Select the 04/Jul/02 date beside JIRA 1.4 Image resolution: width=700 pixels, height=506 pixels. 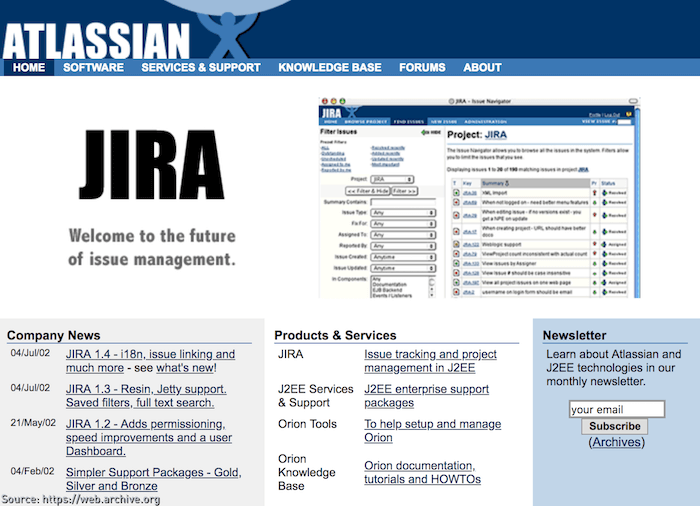click(30, 353)
